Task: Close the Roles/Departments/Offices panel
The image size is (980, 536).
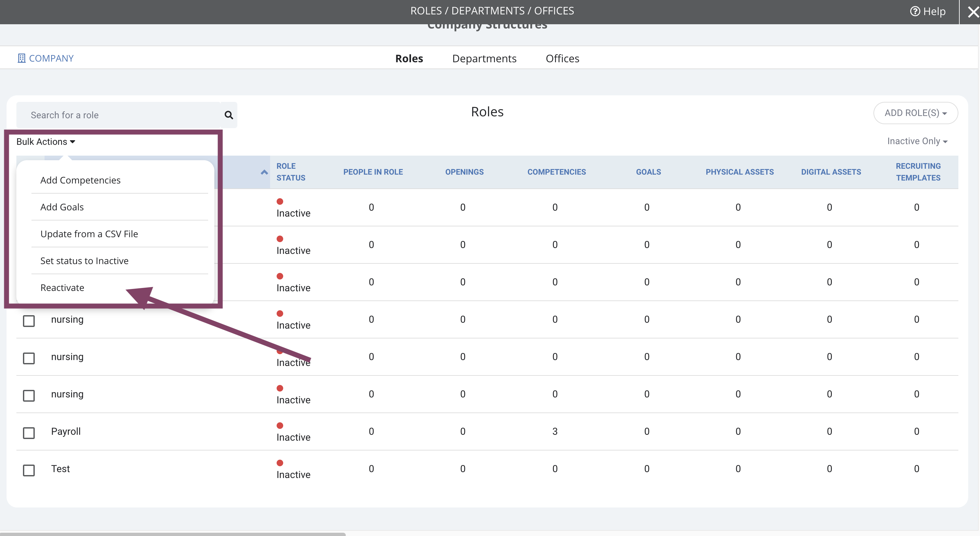Action: coord(973,12)
